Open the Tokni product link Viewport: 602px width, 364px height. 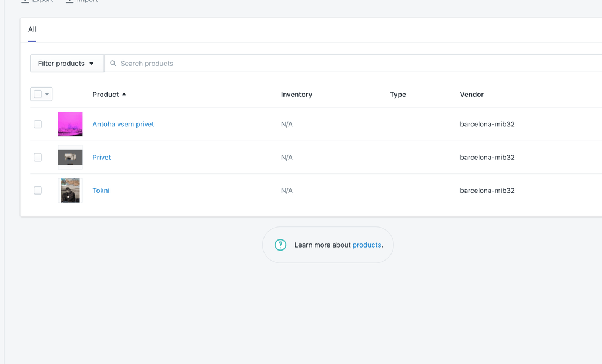pyautogui.click(x=101, y=191)
